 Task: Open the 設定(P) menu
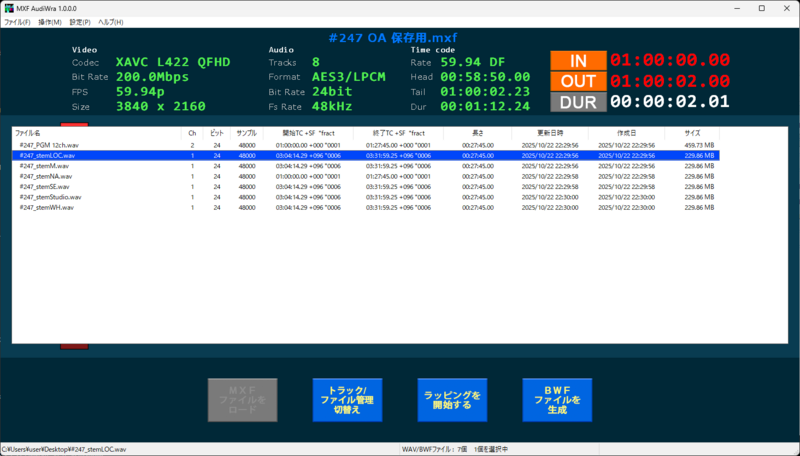click(79, 21)
